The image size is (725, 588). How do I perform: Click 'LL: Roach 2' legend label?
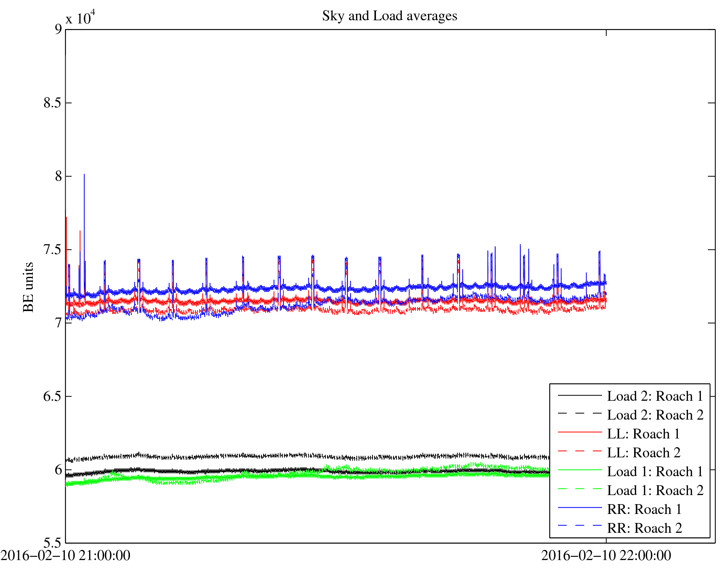coord(644,453)
